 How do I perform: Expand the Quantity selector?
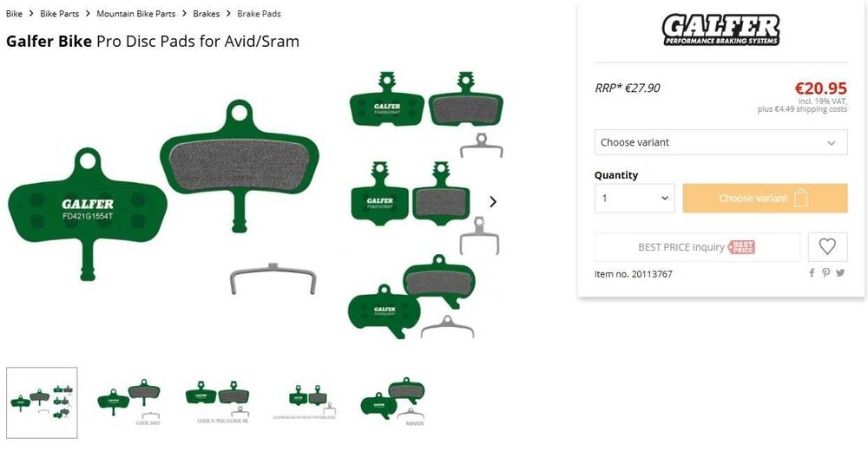[635, 198]
